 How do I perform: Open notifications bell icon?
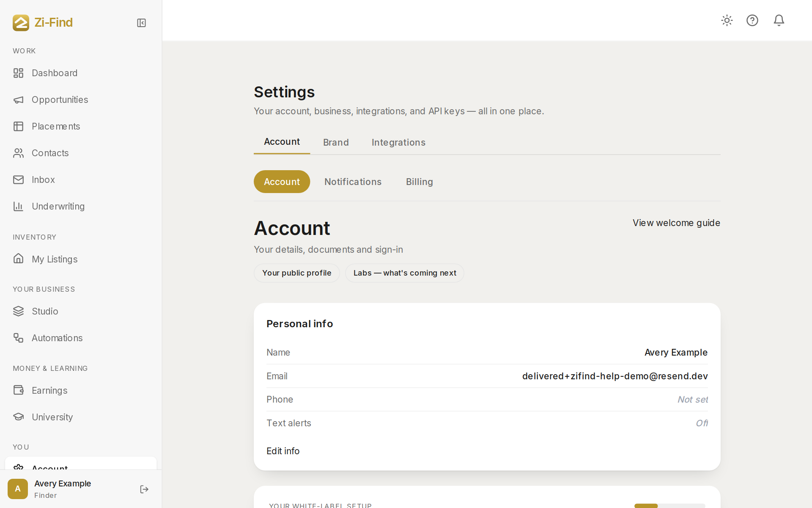[779, 20]
